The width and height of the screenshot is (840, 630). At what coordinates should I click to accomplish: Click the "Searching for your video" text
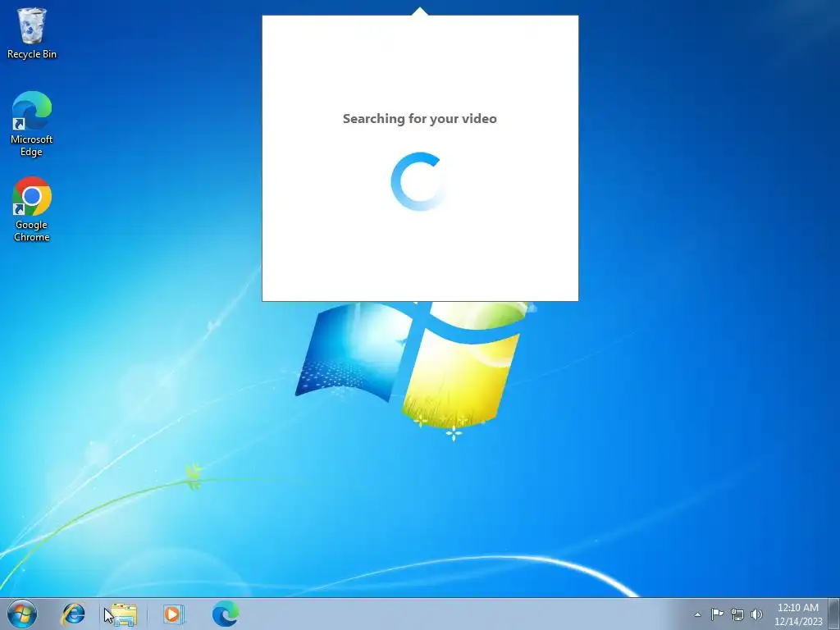click(419, 119)
